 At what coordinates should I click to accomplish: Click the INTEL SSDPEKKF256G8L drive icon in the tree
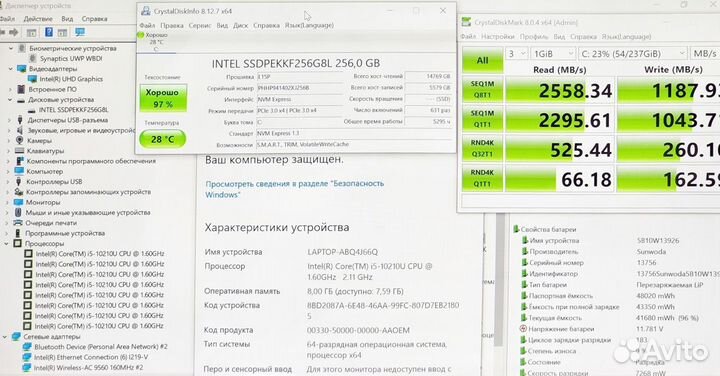32,110
